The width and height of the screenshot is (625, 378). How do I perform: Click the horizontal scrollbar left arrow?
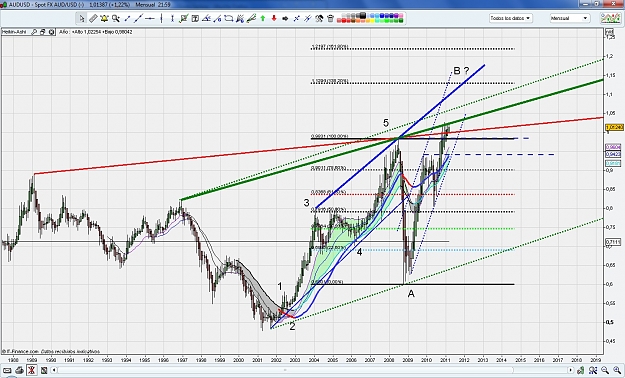pyautogui.click(x=54, y=370)
